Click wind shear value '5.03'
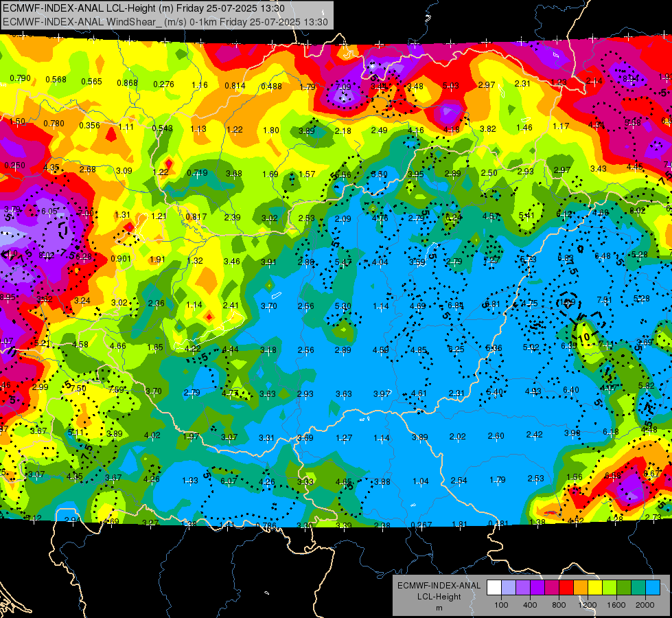Viewport: 672px width, 618px height. pos(450,86)
